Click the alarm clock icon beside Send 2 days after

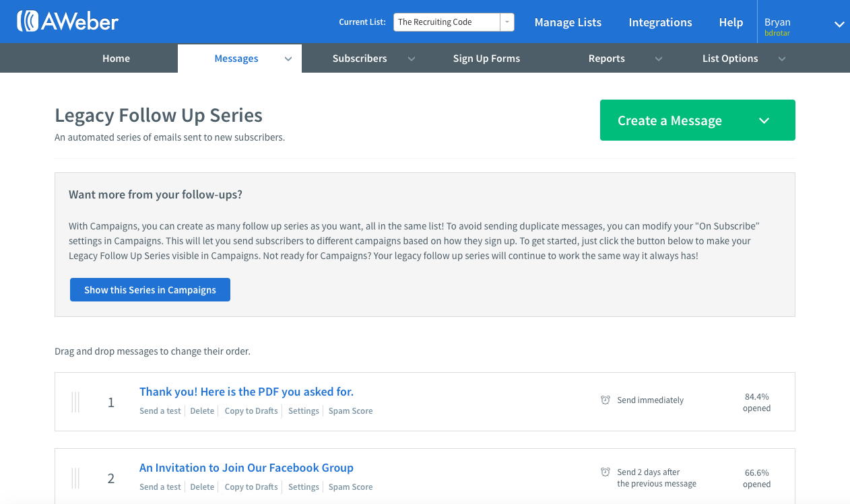point(606,472)
